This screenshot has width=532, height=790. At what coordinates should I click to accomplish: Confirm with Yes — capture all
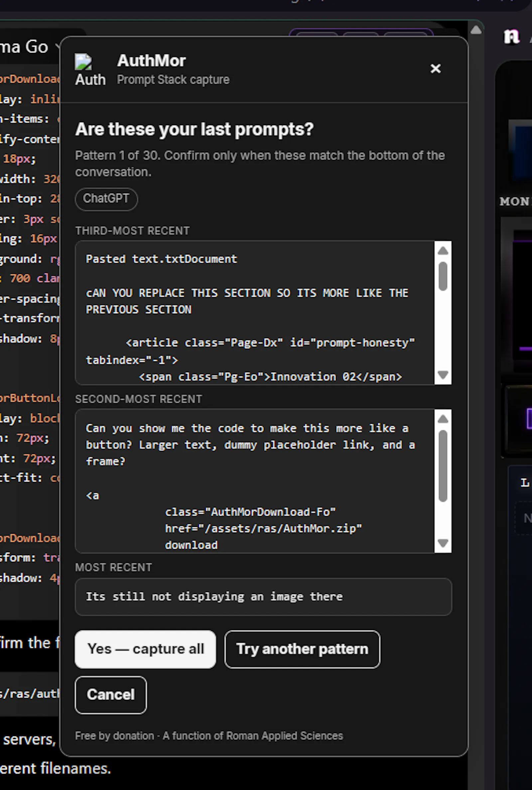click(x=145, y=649)
